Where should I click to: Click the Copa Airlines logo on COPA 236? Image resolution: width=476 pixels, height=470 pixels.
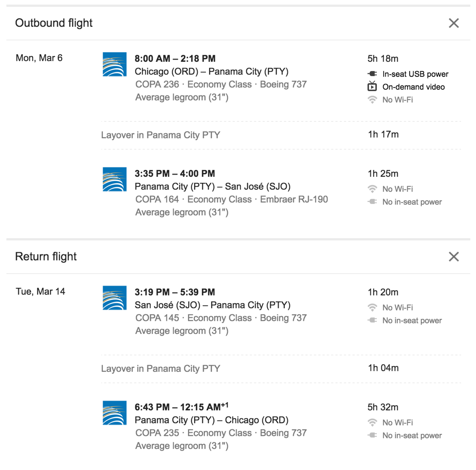click(115, 64)
